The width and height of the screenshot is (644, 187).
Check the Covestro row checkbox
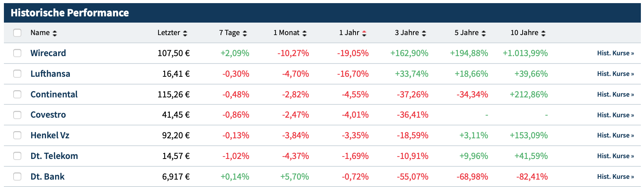click(x=17, y=115)
